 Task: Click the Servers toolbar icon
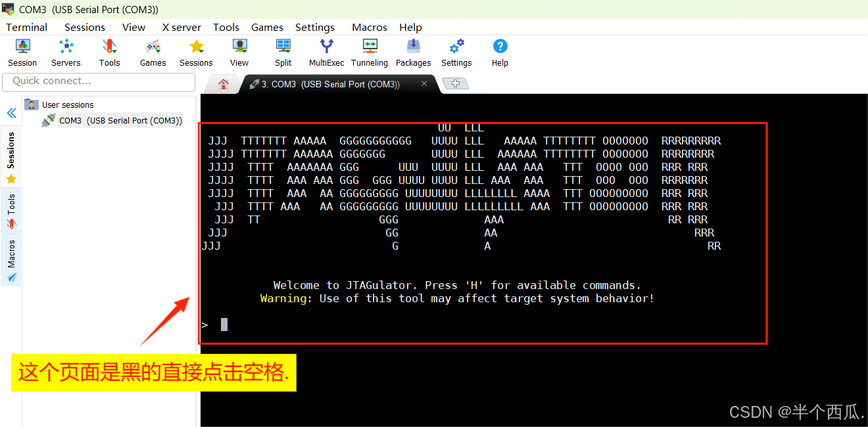pyautogui.click(x=66, y=53)
